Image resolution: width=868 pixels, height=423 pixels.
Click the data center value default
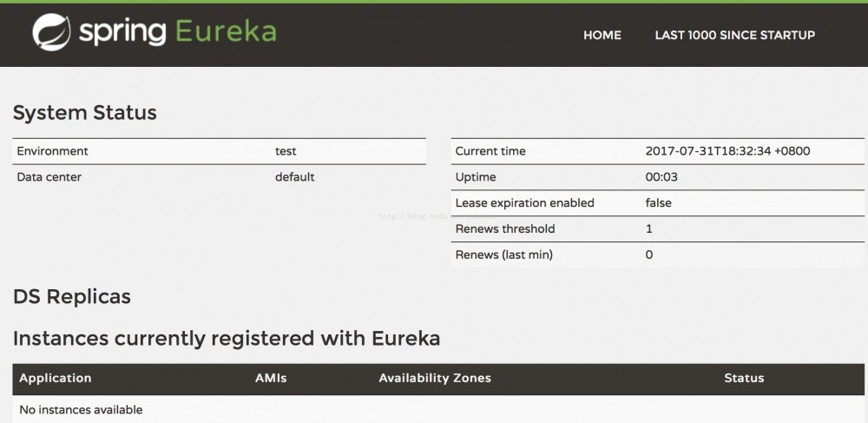pos(294,177)
